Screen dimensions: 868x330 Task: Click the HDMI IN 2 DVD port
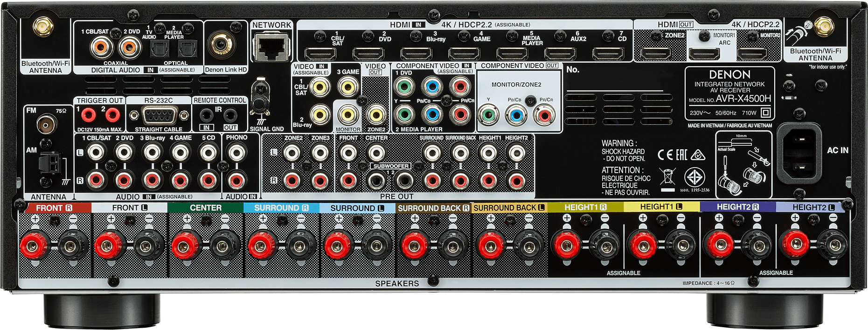point(368,54)
